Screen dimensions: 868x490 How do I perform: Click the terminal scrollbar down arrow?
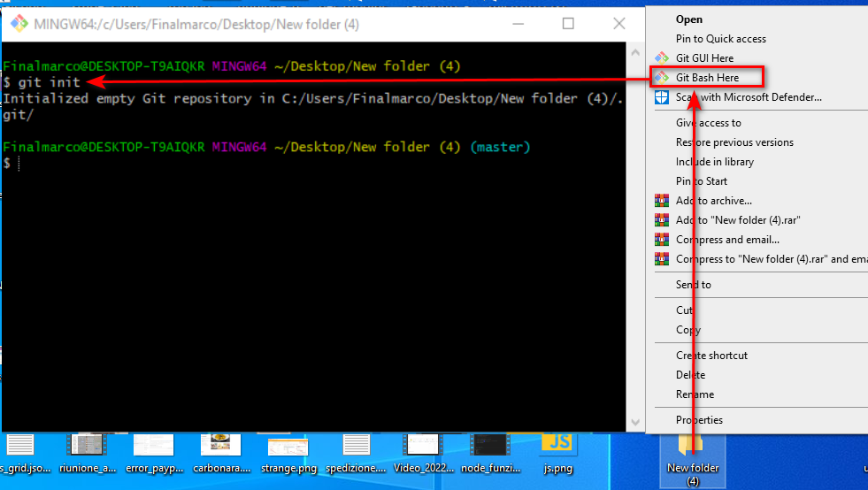coord(635,423)
